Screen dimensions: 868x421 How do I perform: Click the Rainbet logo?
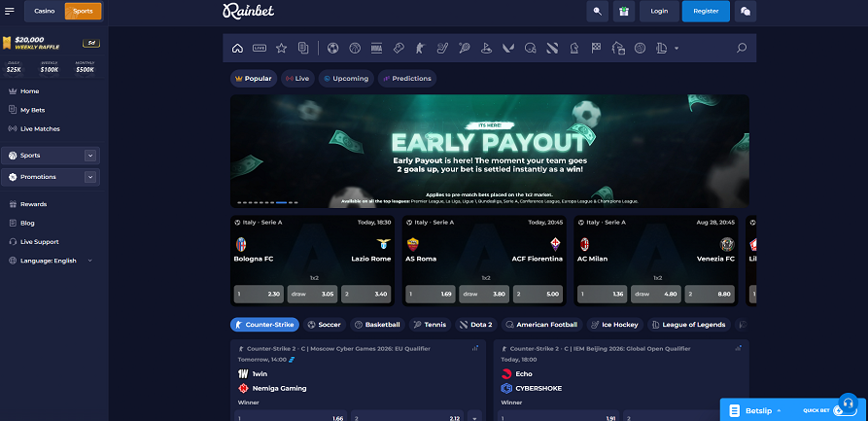(x=249, y=11)
